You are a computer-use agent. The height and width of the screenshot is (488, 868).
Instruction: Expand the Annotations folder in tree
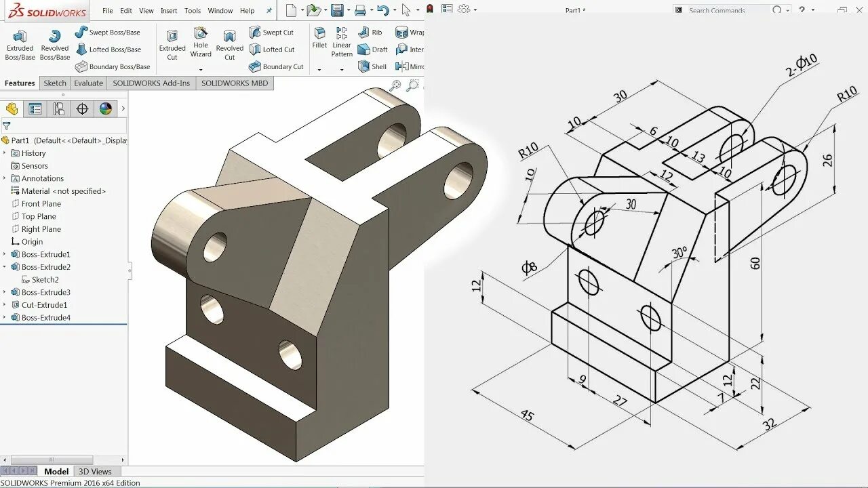tap(5, 178)
